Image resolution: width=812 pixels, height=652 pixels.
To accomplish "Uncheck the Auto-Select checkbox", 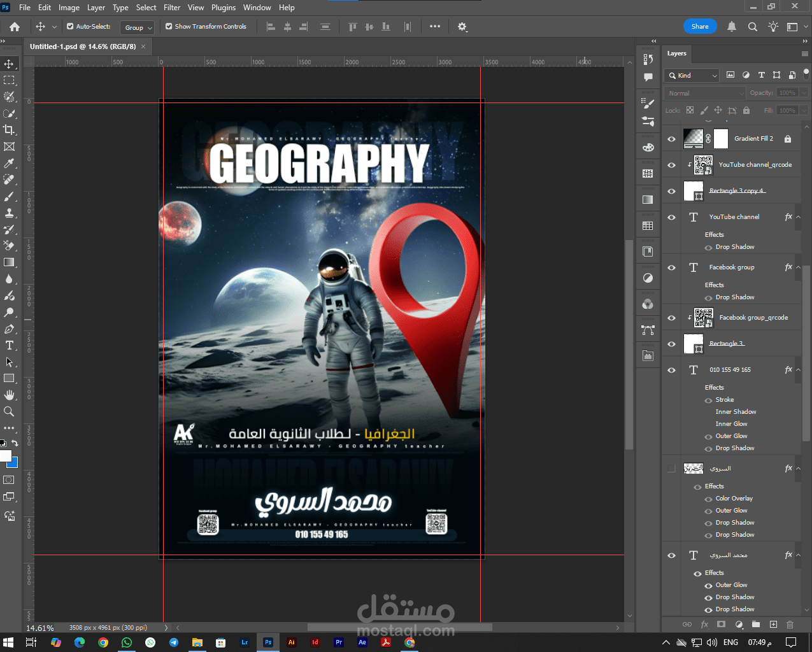I will 71,27.
